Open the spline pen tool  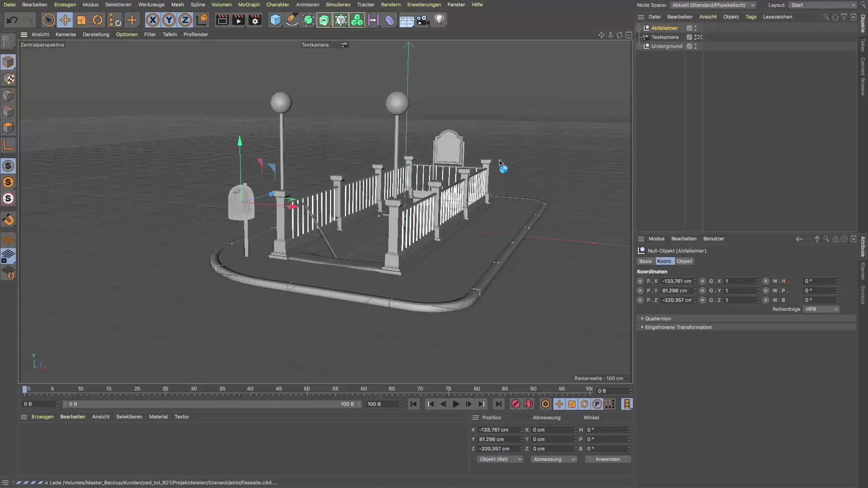pos(292,20)
